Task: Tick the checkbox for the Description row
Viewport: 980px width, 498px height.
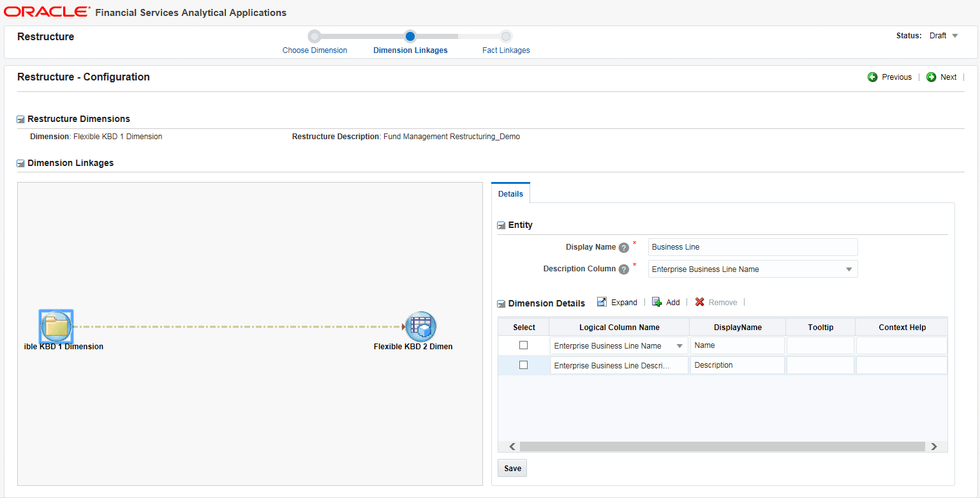Action: coord(524,365)
